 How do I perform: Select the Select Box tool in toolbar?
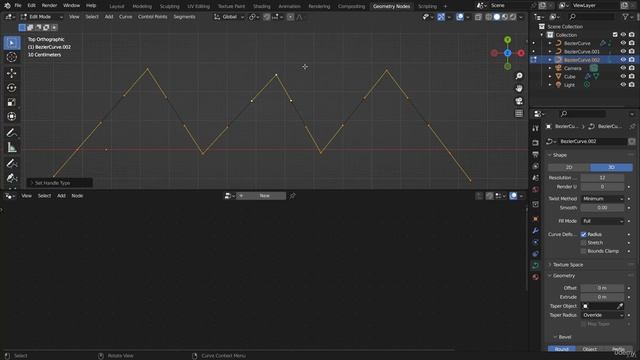[x=12, y=43]
